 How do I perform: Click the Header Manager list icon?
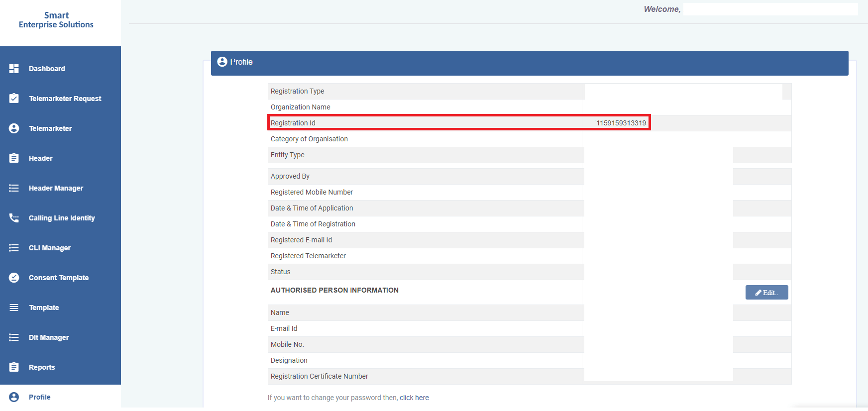14,188
